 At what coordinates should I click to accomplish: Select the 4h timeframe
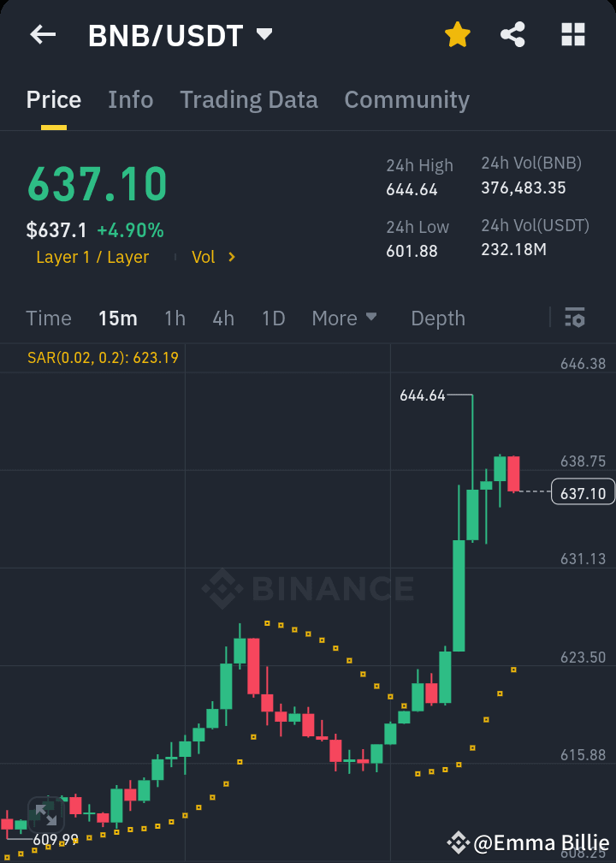pyautogui.click(x=223, y=318)
